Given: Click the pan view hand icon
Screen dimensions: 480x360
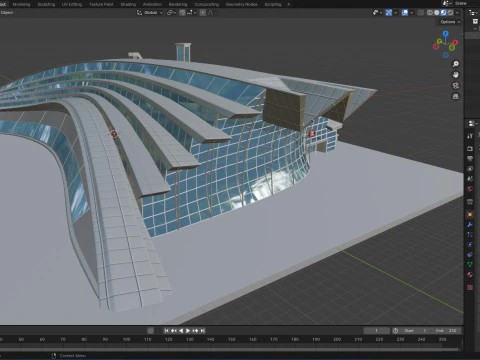Looking at the screenshot, I should 456,75.
